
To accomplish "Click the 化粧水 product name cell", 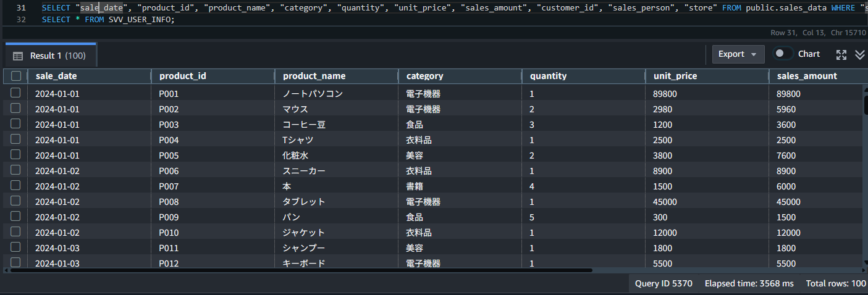I will tap(337, 156).
